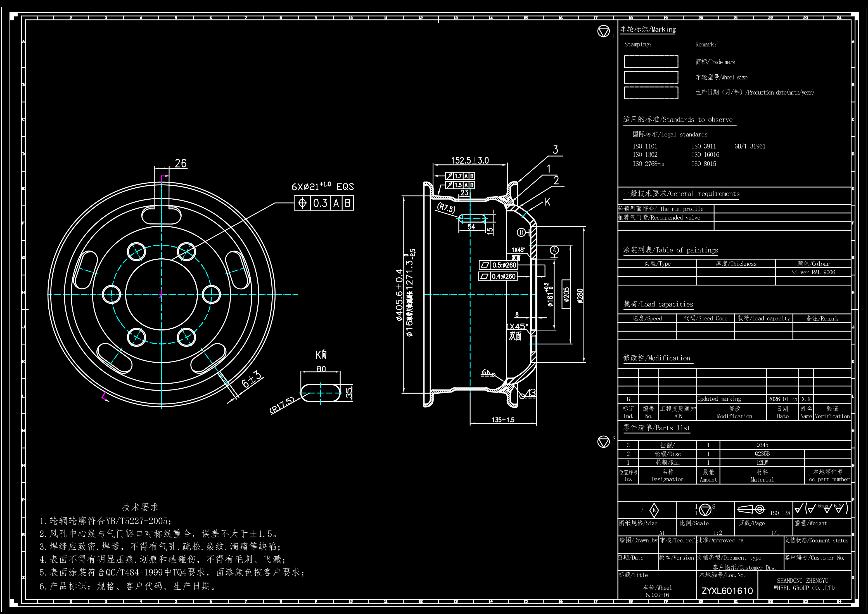Click the circled triangle symbol marked S near Parts list

click(x=603, y=441)
